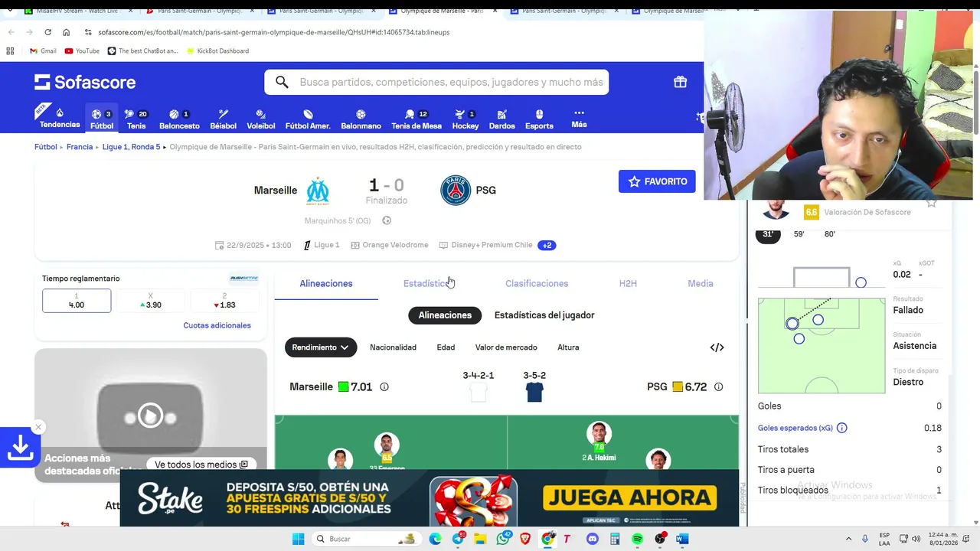Select the Hockey sport icon
980x551 pixels.
(x=465, y=119)
